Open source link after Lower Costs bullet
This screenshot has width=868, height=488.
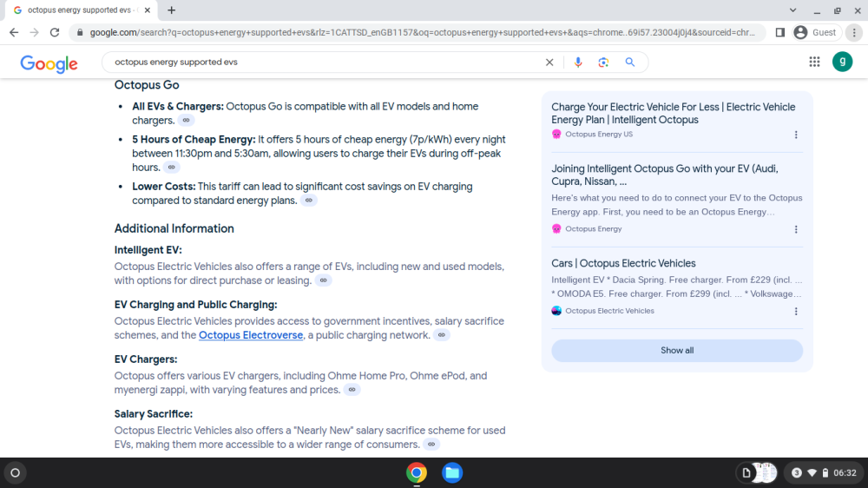309,201
